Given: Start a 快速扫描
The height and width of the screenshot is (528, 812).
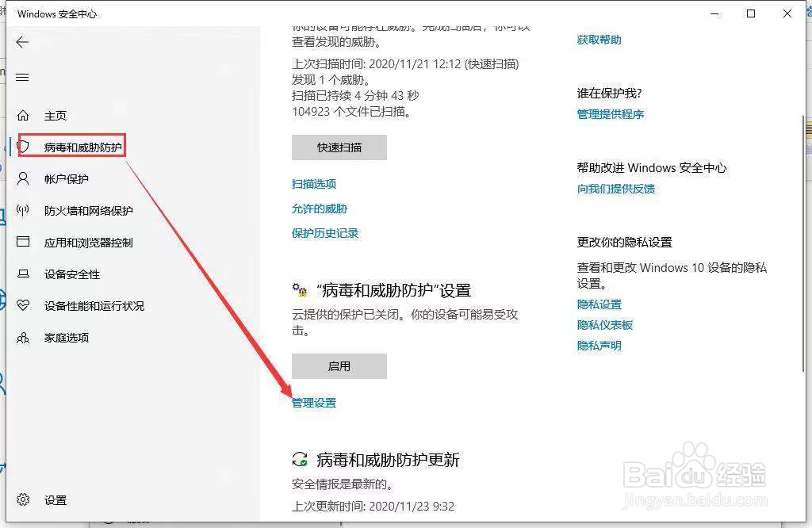Looking at the screenshot, I should [339, 147].
